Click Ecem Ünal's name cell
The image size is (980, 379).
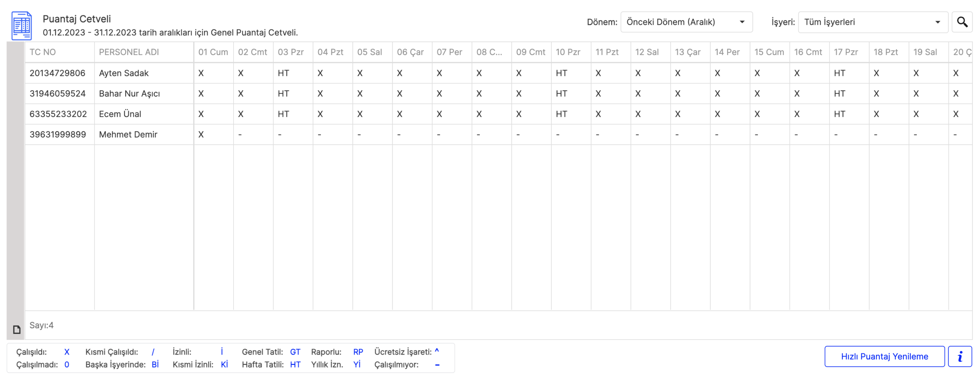[x=120, y=114]
